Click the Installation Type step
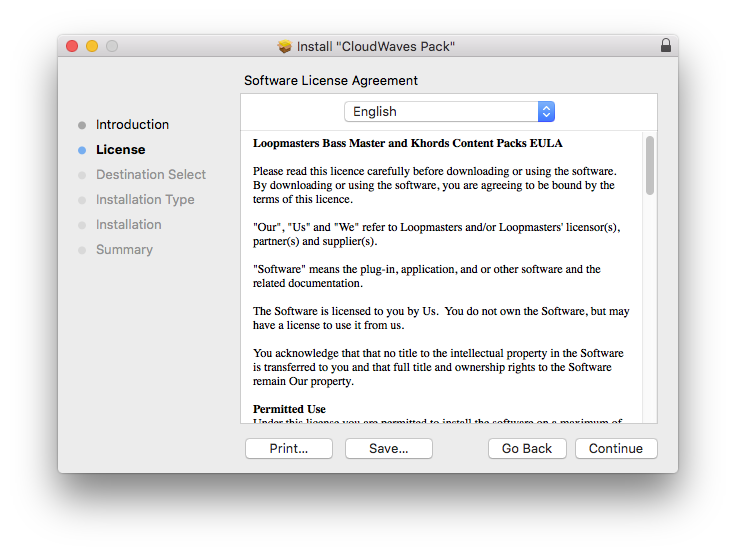This screenshot has width=735, height=547. click(x=145, y=200)
